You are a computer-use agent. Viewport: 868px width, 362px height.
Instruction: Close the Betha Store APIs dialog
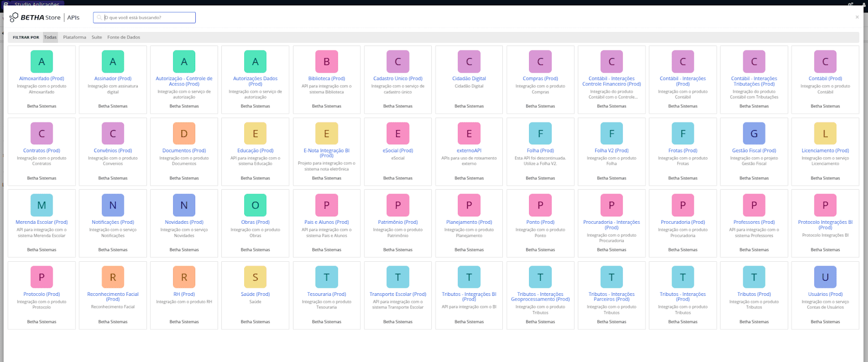tap(857, 17)
